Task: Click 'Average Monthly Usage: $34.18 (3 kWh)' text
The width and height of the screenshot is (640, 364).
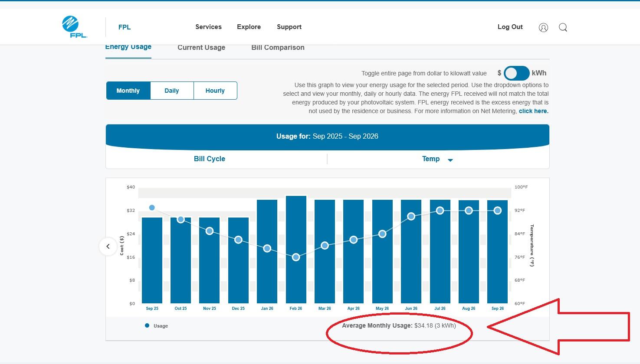Action: 399,325
